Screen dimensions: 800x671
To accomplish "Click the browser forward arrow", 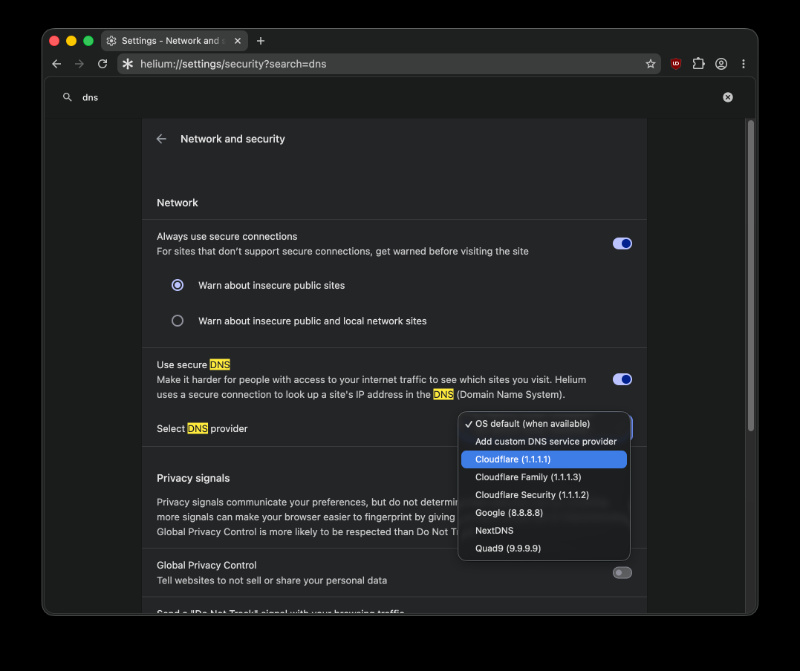I will 79,64.
